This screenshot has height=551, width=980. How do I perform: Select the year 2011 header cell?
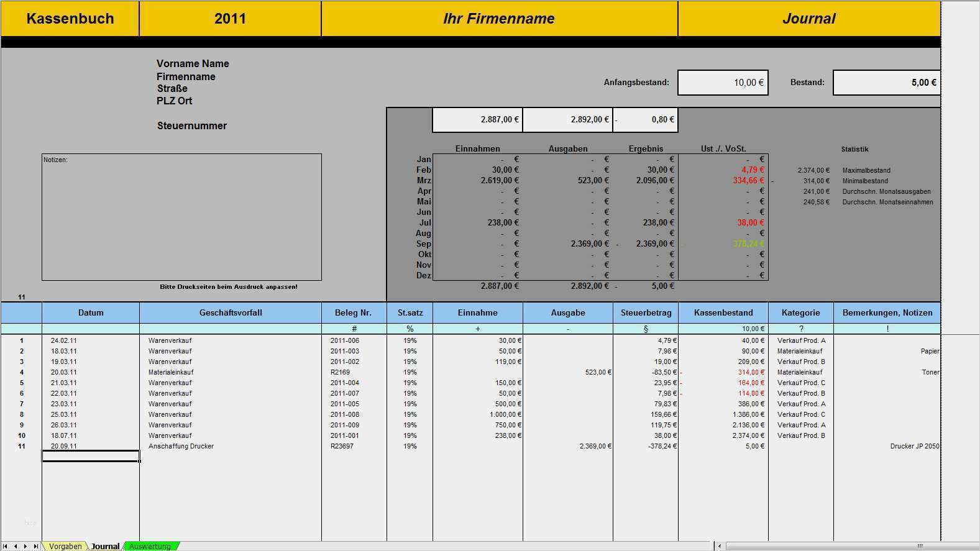coord(230,19)
